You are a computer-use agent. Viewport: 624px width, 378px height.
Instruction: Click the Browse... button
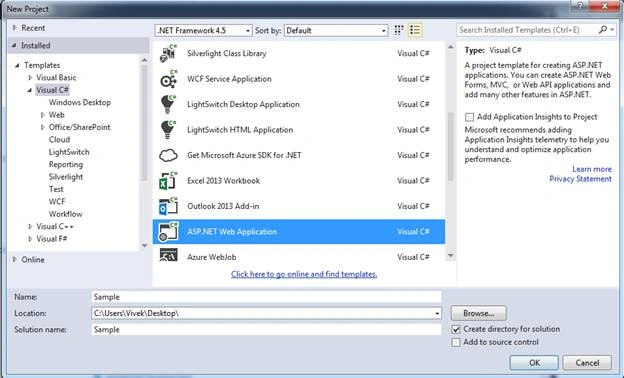click(x=479, y=314)
